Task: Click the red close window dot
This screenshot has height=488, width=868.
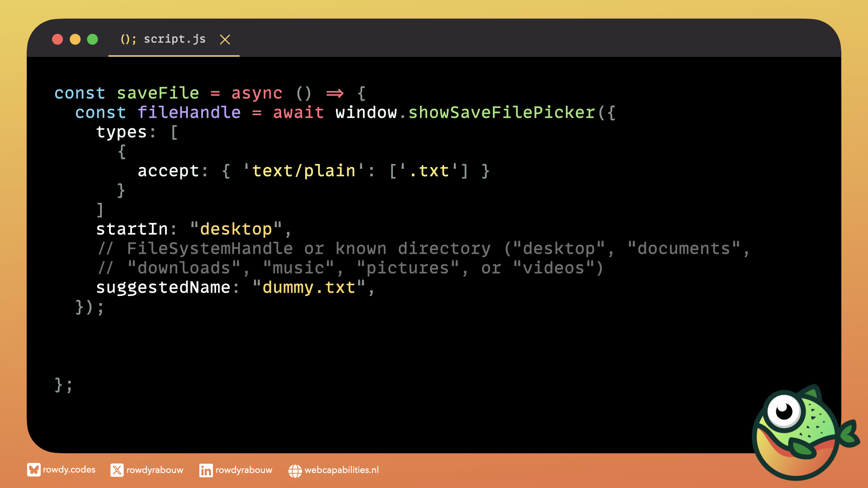Action: [x=57, y=39]
